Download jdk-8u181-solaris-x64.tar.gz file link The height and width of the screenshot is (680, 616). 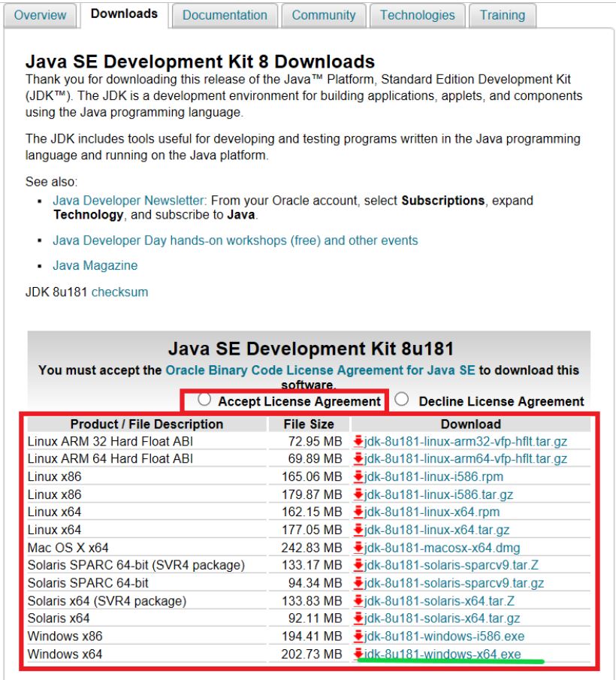(x=442, y=618)
